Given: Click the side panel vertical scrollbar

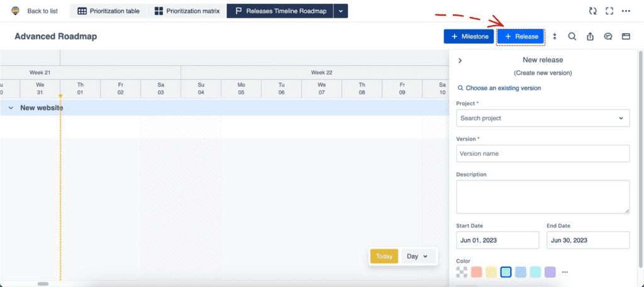Looking at the screenshot, I should pos(641,160).
